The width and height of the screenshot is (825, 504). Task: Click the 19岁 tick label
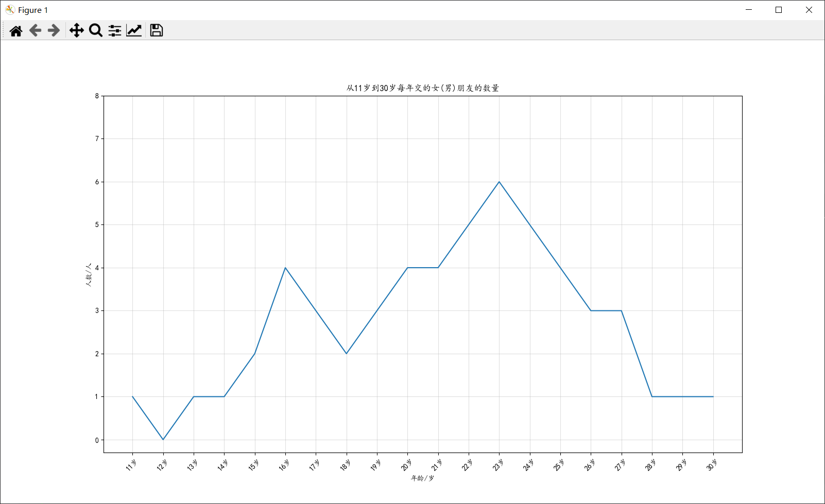click(376, 465)
